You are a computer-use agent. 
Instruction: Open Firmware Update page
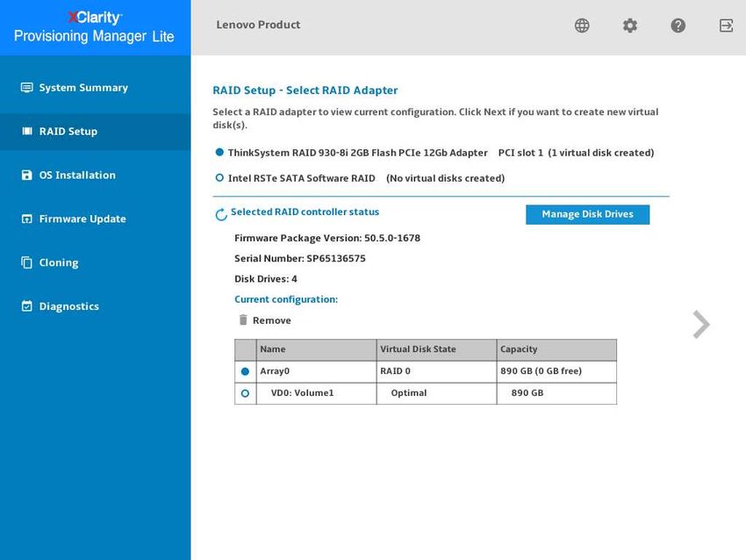coord(95,219)
